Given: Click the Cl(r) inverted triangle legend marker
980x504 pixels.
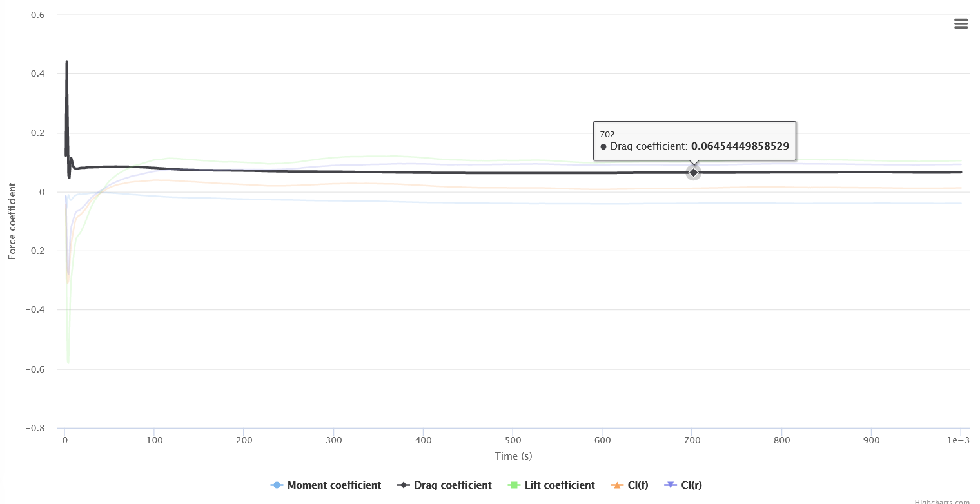Looking at the screenshot, I should coord(671,485).
